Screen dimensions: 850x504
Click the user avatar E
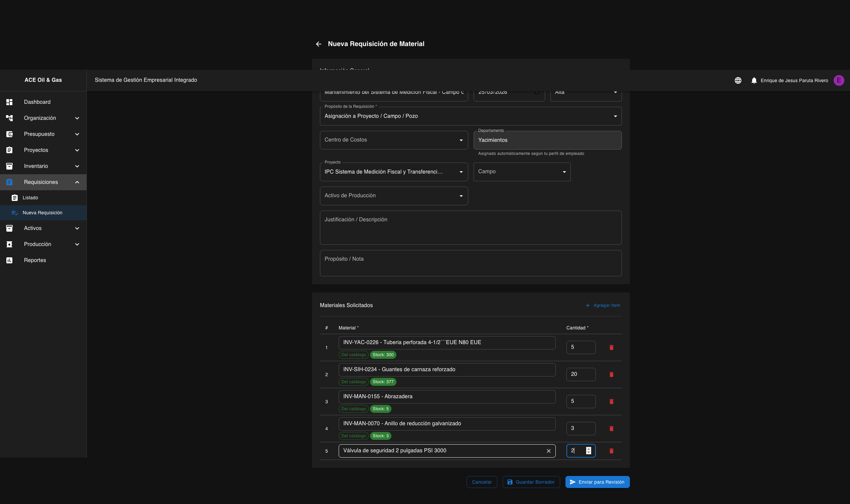(x=838, y=80)
